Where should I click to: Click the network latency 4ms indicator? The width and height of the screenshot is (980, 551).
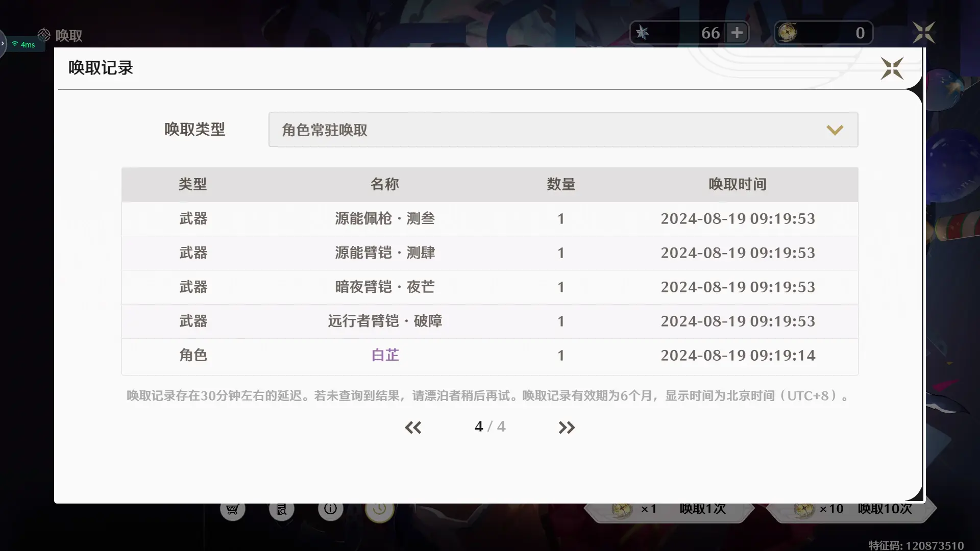23,45
